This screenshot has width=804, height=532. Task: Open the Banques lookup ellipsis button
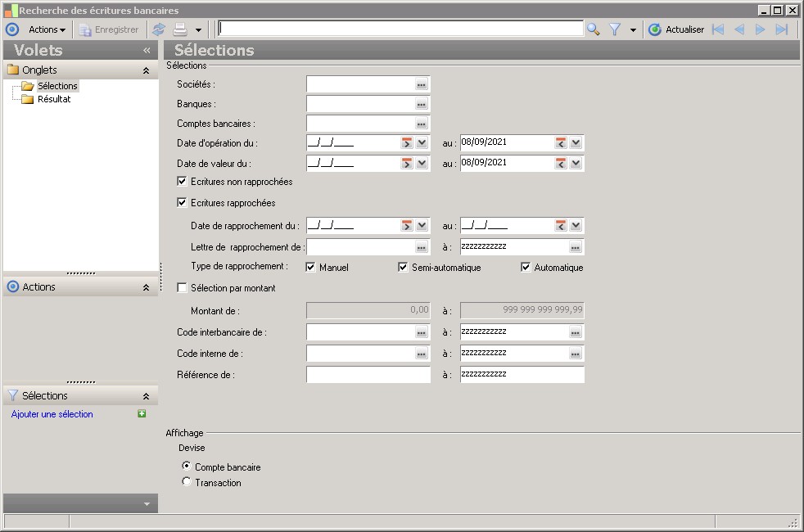(421, 104)
